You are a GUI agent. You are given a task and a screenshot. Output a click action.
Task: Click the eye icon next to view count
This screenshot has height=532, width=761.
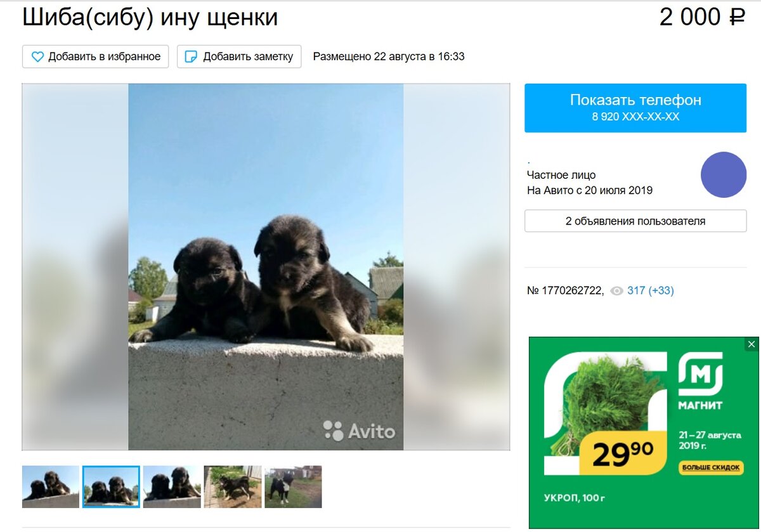pos(616,291)
